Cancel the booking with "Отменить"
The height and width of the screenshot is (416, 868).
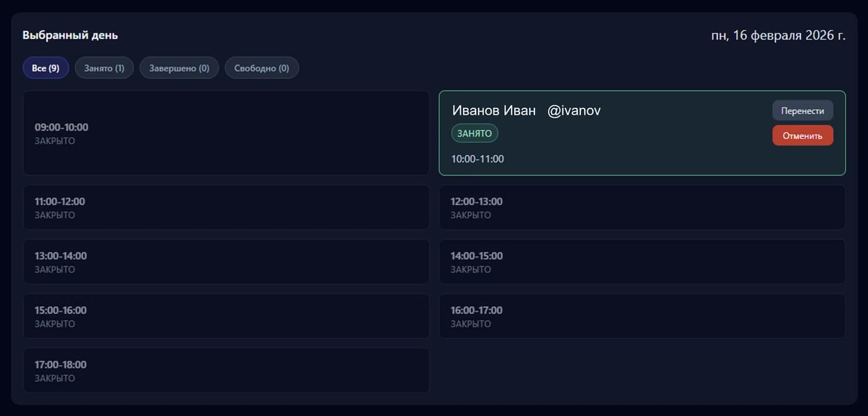click(802, 136)
